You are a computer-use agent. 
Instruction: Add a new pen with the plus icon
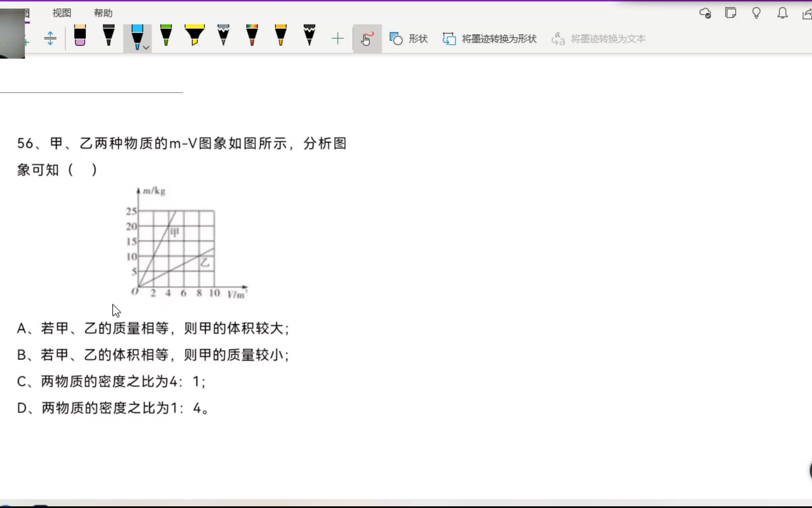[338, 38]
